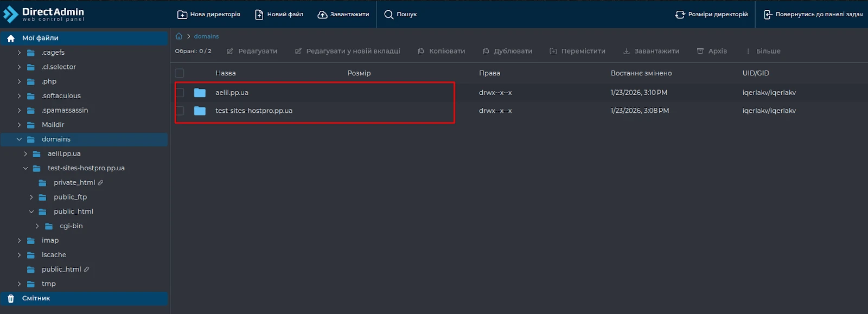Expand aelil.pp.ua in the sidebar tree
Viewport: 868px width, 314px height.
pos(25,154)
